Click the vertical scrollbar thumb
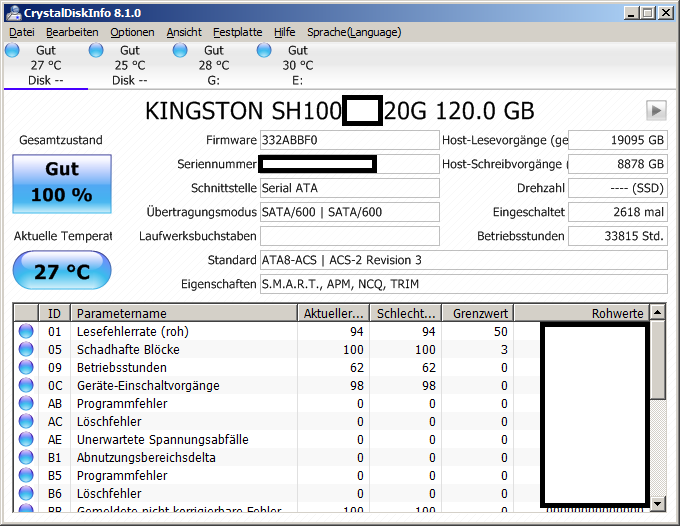 (x=658, y=359)
